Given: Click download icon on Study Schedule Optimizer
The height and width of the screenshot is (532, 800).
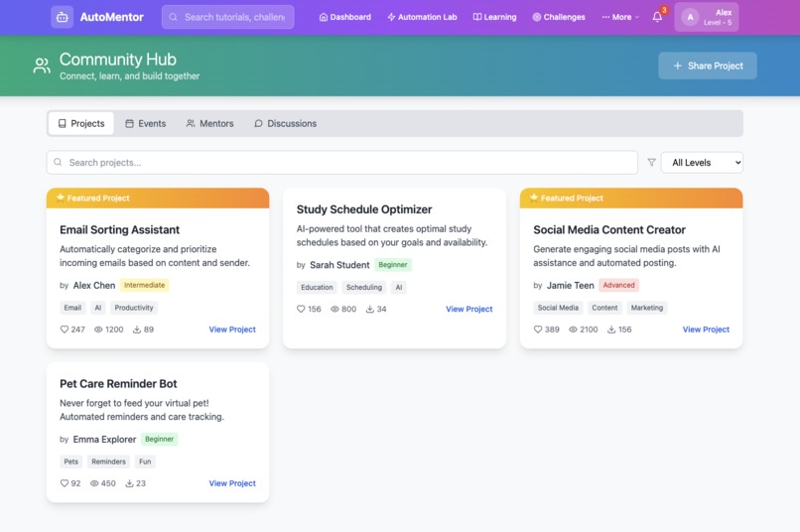Looking at the screenshot, I should 370,309.
